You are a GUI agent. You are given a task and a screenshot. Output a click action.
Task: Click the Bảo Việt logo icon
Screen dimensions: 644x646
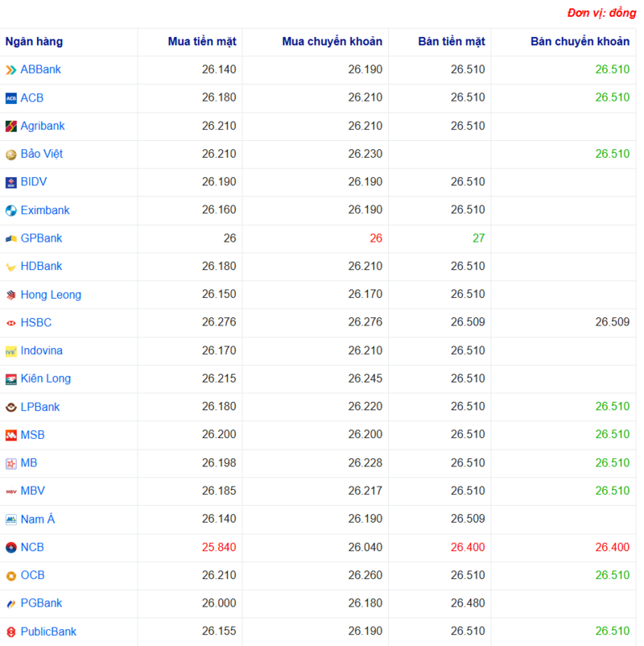pos(11,154)
